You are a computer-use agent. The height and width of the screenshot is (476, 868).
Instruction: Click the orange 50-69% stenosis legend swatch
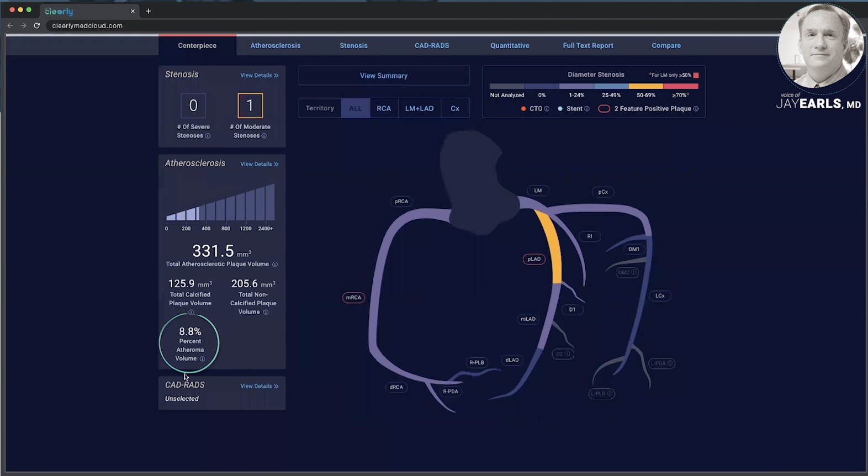tap(645, 86)
